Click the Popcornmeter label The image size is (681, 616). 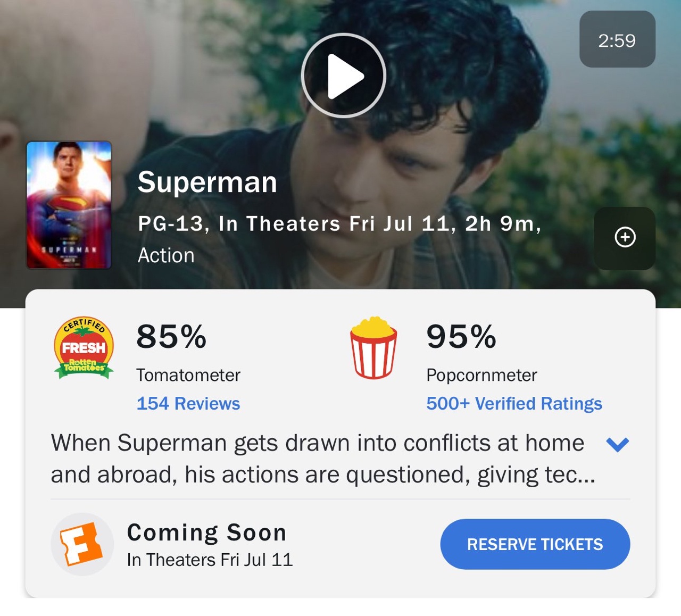[481, 375]
